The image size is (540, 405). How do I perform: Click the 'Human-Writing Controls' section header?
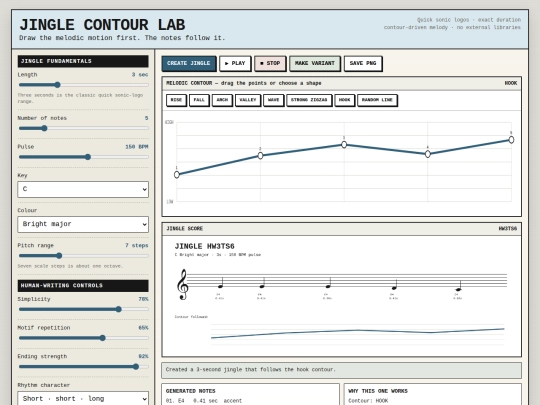pos(83,285)
